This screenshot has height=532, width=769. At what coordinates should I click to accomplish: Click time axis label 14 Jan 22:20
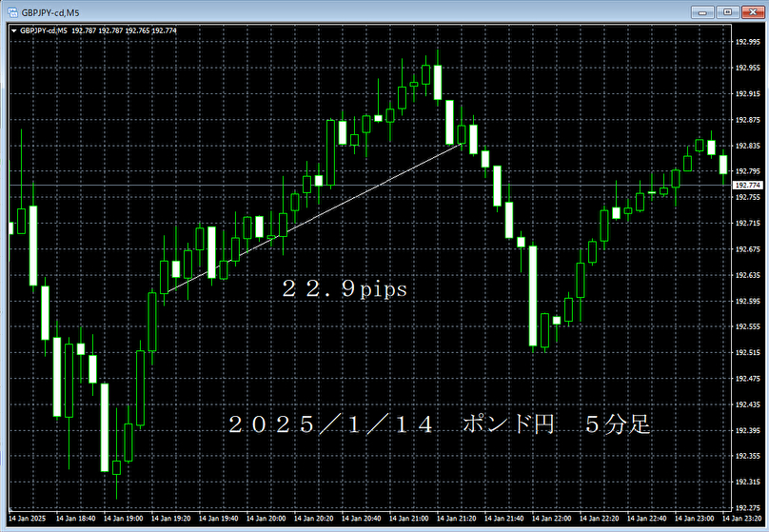[599, 519]
